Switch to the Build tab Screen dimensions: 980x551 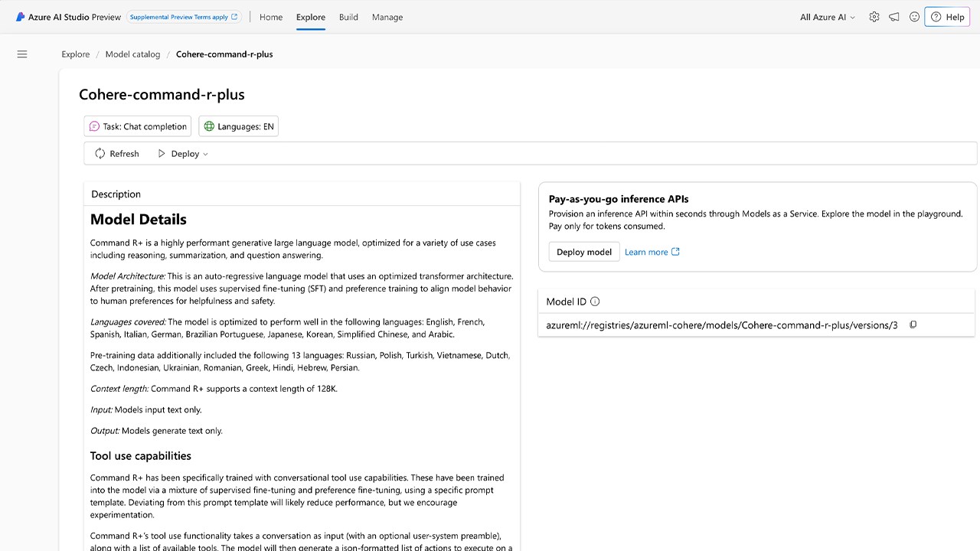pyautogui.click(x=348, y=17)
